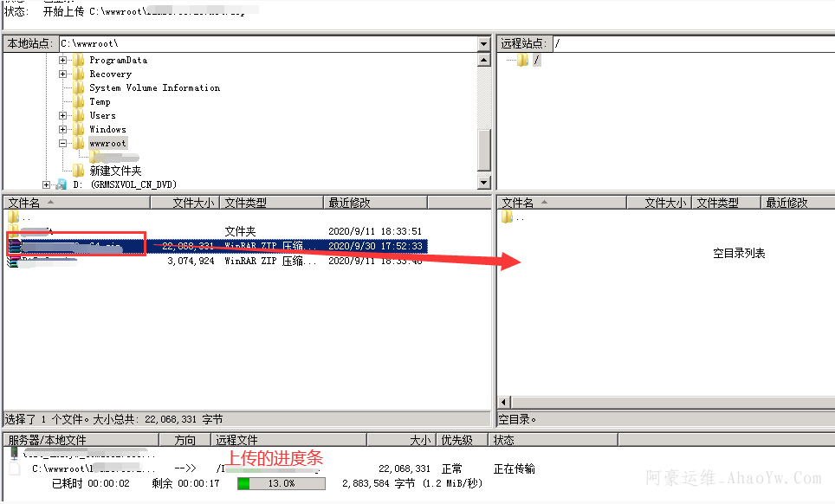835x504 pixels.
Task: Click the 服务器/本地文件 queue column header
Action: point(81,440)
